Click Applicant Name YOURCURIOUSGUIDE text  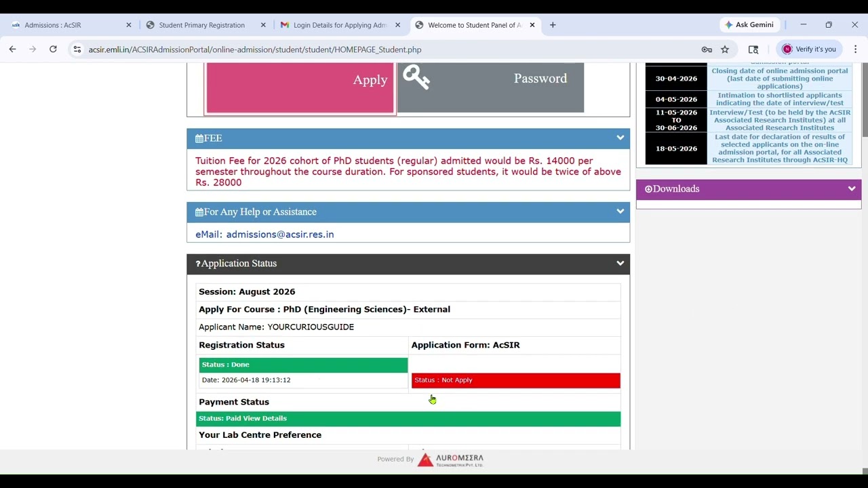276,327
